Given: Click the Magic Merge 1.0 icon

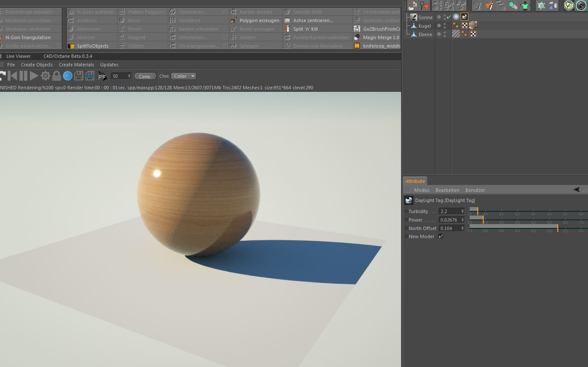Looking at the screenshot, I should (x=357, y=37).
